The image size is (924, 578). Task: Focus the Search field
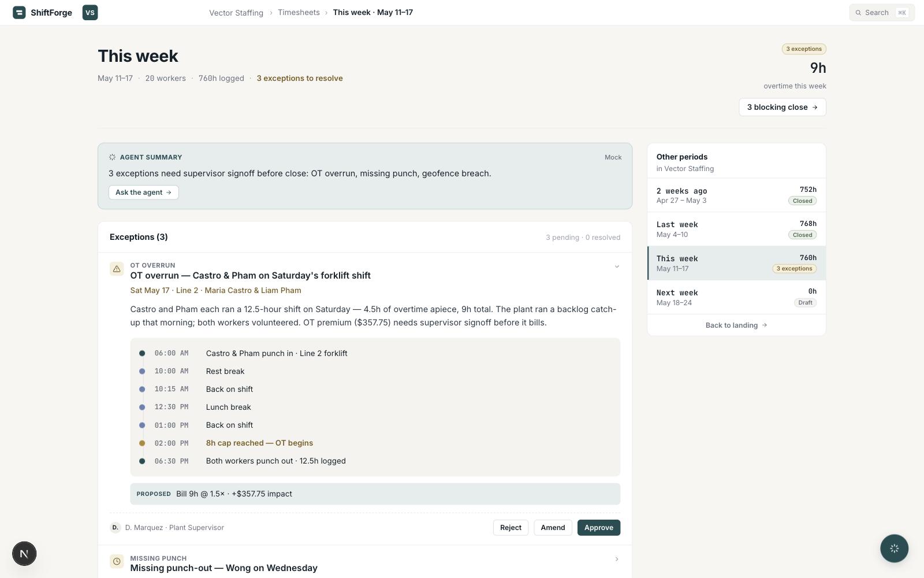882,13
